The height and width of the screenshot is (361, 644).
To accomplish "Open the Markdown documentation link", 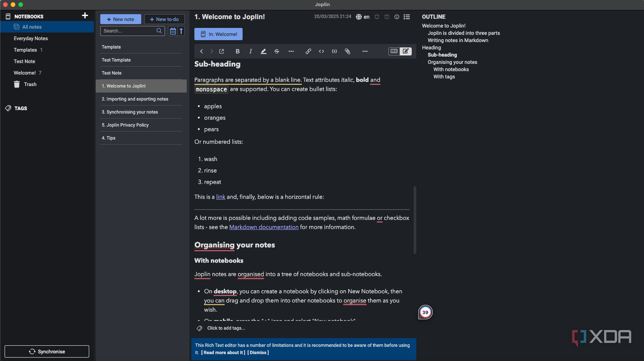I will click(264, 227).
